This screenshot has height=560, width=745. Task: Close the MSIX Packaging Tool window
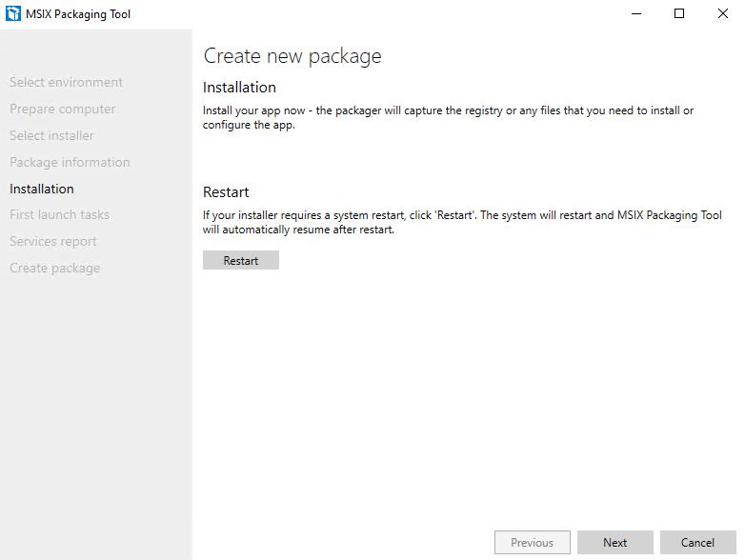pyautogui.click(x=723, y=13)
